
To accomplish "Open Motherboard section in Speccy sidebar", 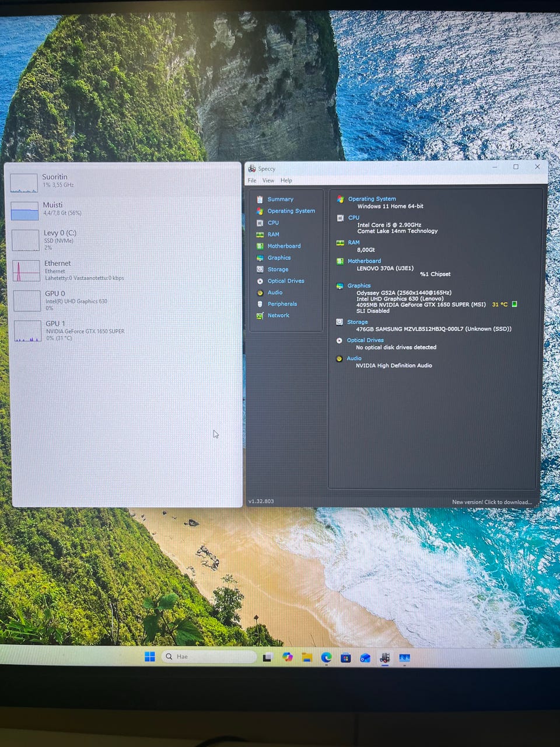I will point(284,246).
